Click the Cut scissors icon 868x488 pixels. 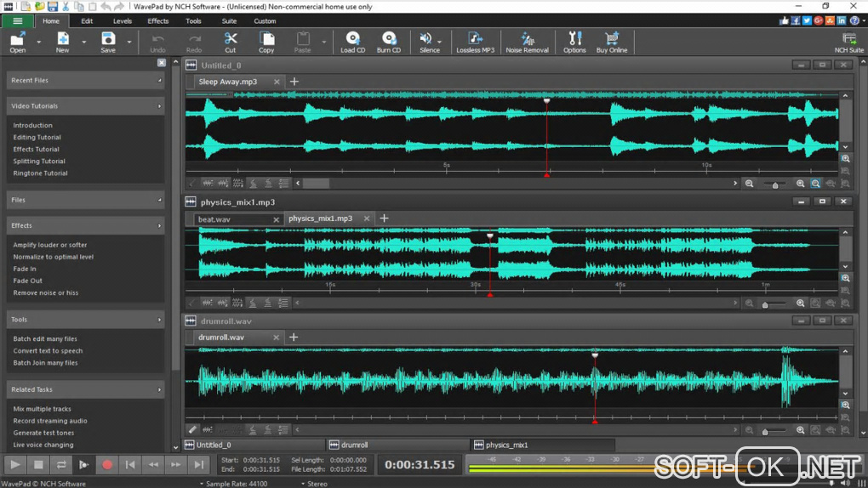point(230,39)
